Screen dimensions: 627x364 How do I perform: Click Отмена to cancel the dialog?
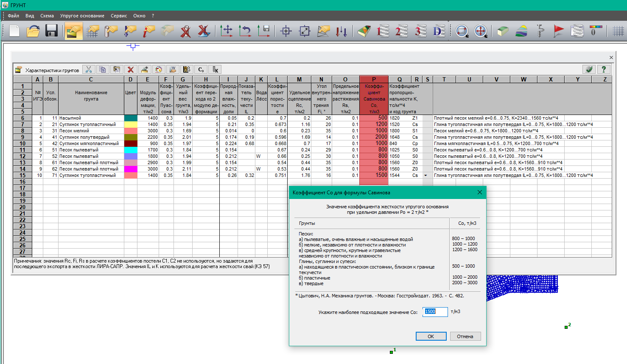(x=465, y=336)
